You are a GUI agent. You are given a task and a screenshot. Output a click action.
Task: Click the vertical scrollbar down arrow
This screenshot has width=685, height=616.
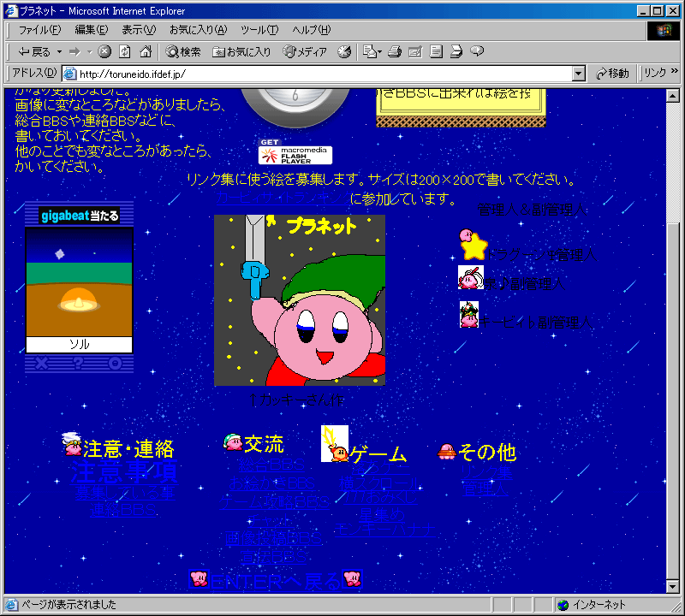coord(673,586)
